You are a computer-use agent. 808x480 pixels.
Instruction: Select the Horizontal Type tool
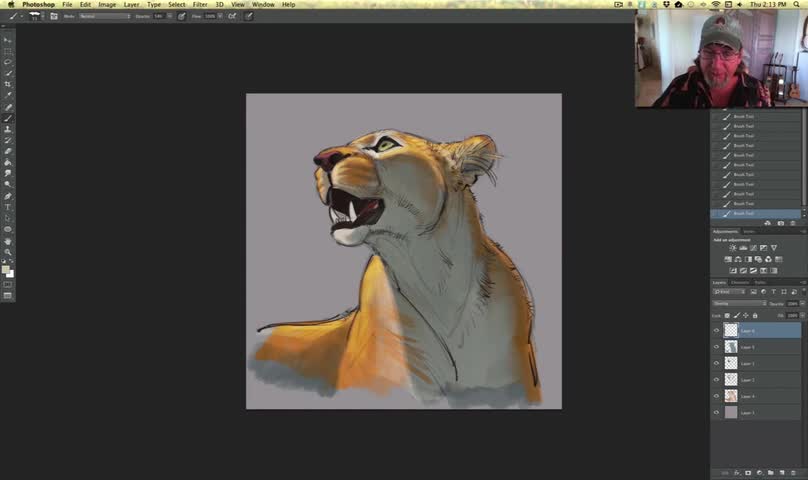coord(8,207)
